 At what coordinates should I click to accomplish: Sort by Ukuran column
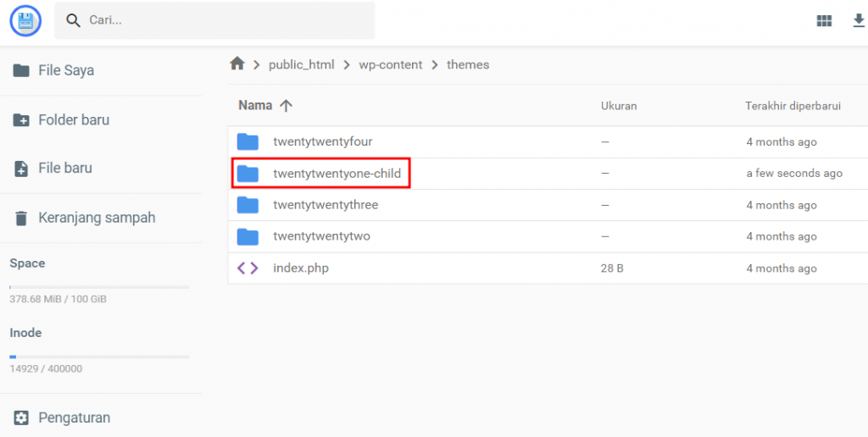click(x=619, y=106)
